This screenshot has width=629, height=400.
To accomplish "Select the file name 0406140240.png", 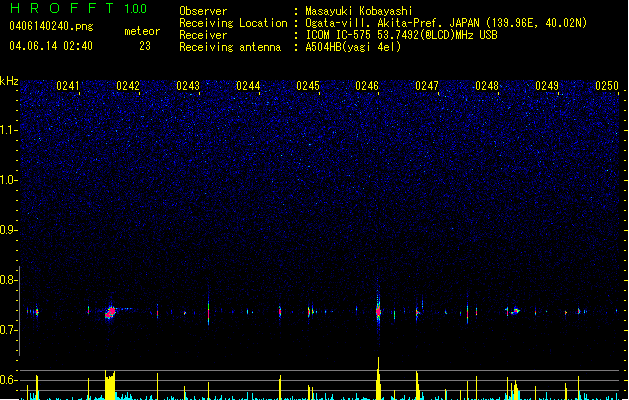I will click(51, 26).
